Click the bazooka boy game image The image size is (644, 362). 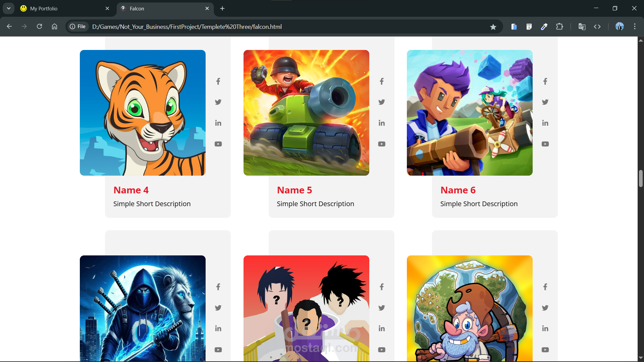pyautogui.click(x=470, y=113)
